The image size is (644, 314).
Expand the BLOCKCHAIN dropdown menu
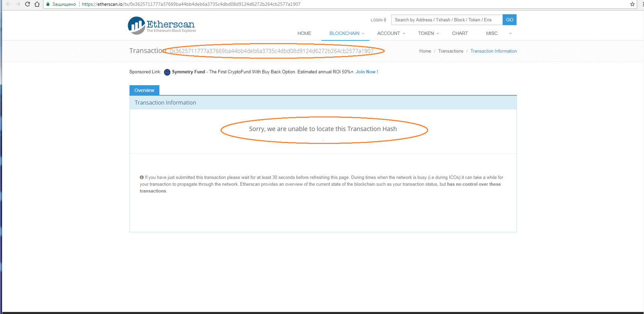[347, 33]
